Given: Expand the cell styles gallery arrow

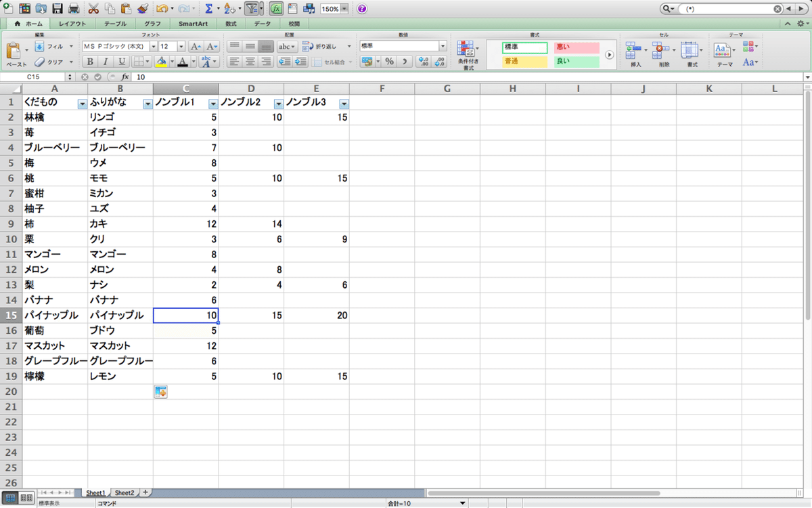Looking at the screenshot, I should (x=609, y=55).
